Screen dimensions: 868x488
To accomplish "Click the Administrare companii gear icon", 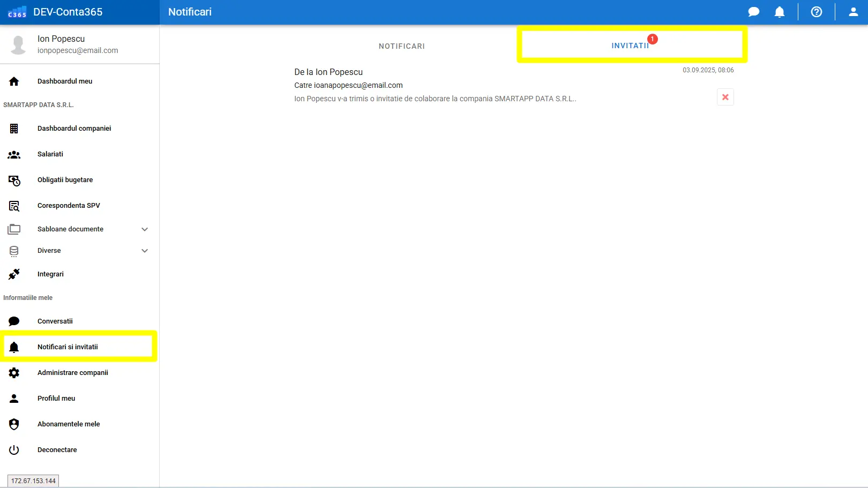I will tap(14, 373).
